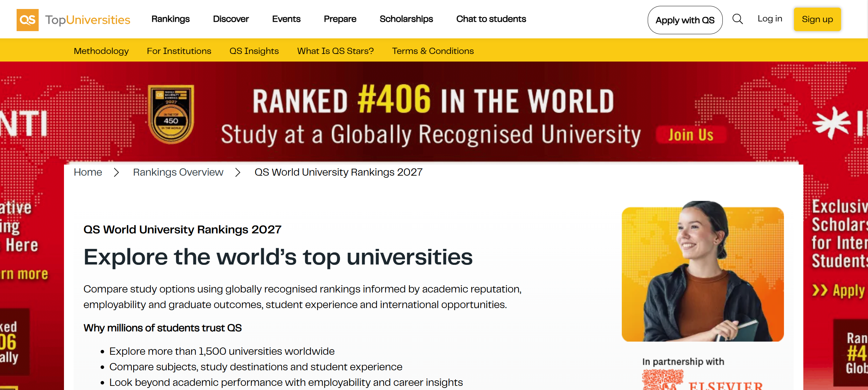The height and width of the screenshot is (390, 868).
Task: Click the QS World University Rankings 2027 subheading
Action: [183, 230]
